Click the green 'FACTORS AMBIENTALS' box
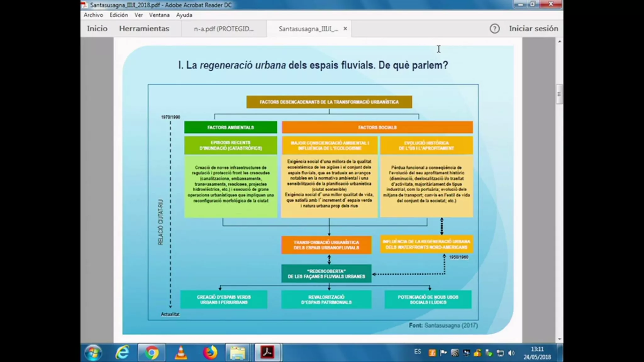This screenshot has width=644, height=362. point(230,127)
